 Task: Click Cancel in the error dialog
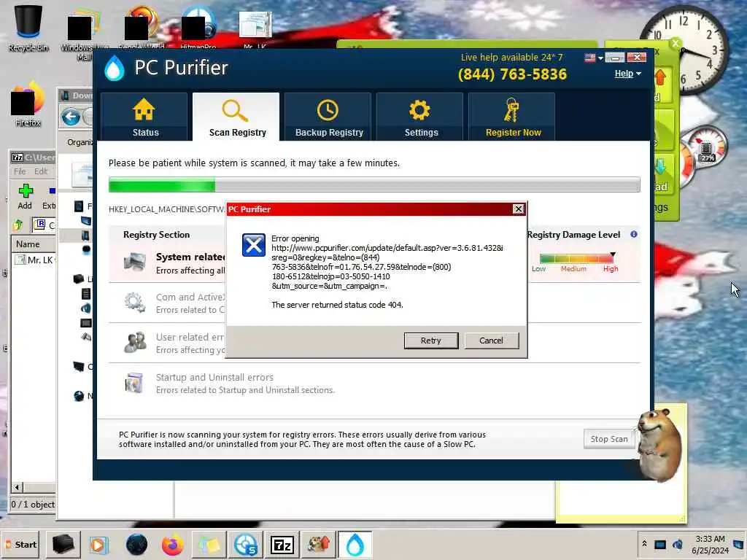tap(491, 341)
